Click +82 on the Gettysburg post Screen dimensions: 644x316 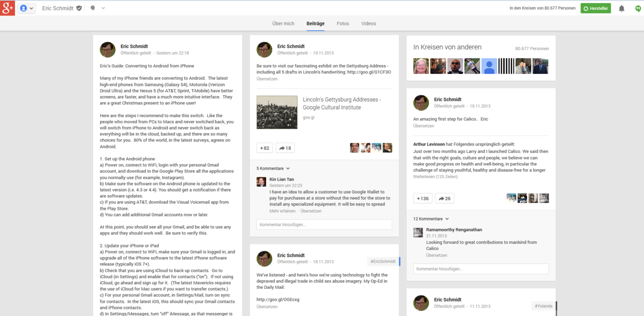click(x=265, y=148)
